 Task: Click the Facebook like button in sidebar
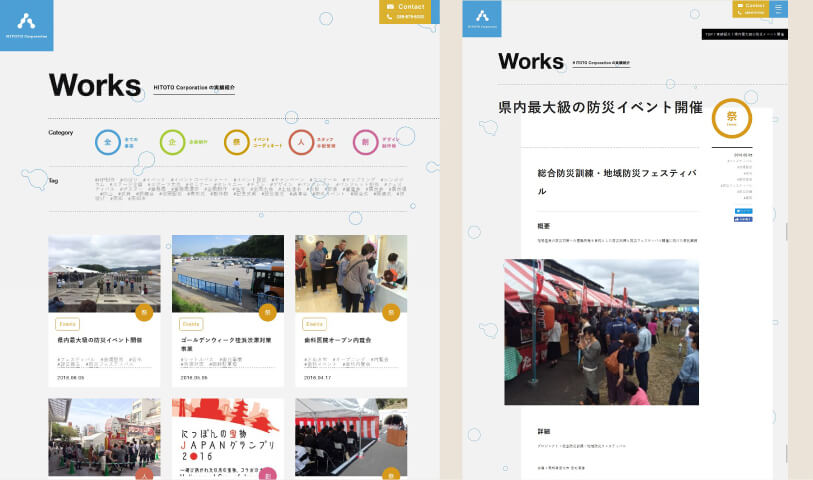pyautogui.click(x=744, y=219)
